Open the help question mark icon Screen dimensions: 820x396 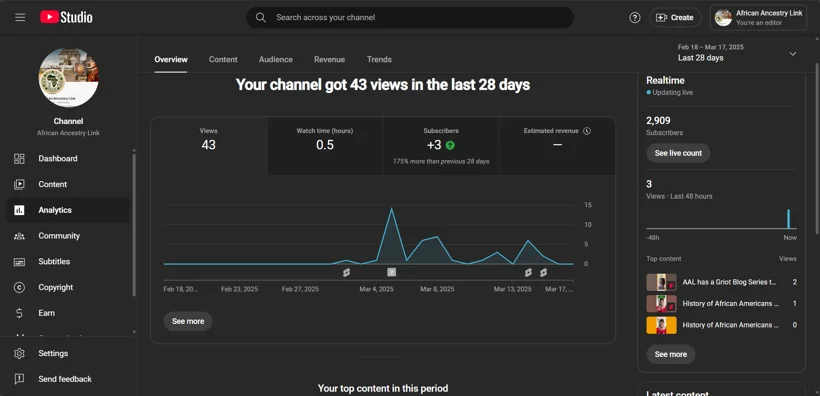pyautogui.click(x=634, y=17)
